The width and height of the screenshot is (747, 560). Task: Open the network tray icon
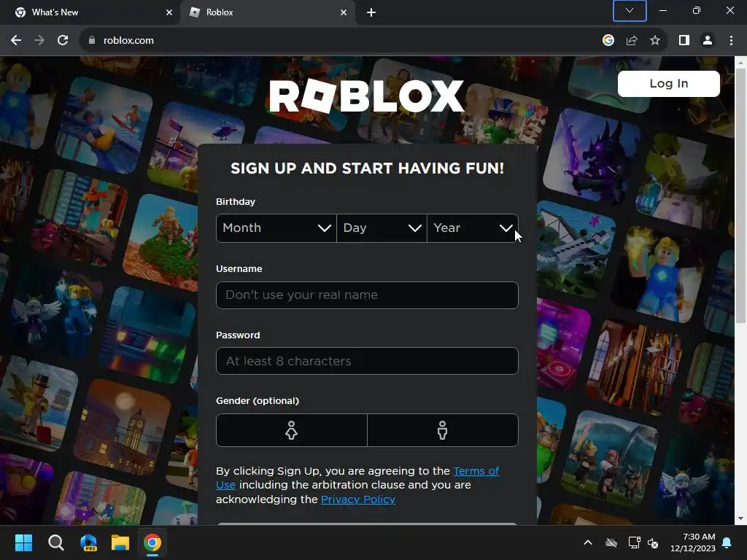coord(634,542)
